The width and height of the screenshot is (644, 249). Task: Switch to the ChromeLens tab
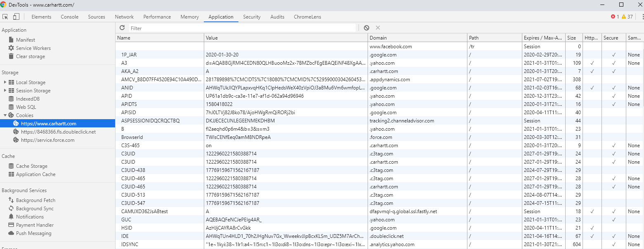[307, 17]
